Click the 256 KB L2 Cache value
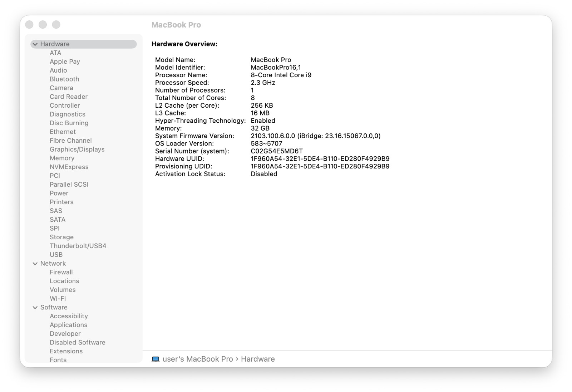Screen dimensions: 572x392 point(262,106)
